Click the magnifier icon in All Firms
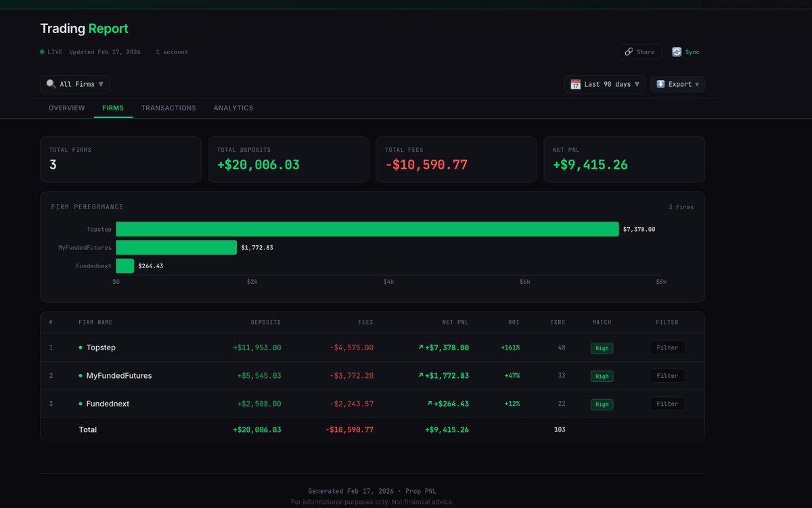This screenshot has height=508, width=812. [51, 84]
